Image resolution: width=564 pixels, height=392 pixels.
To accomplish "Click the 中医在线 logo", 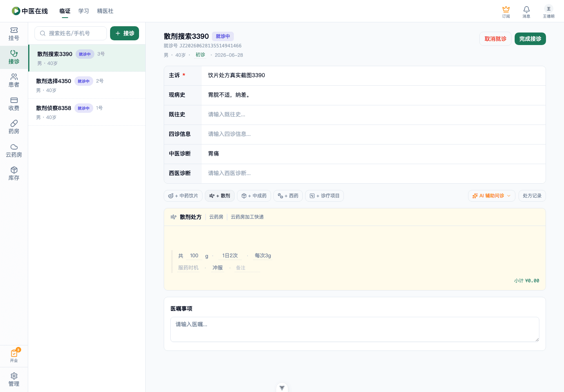I will (30, 11).
